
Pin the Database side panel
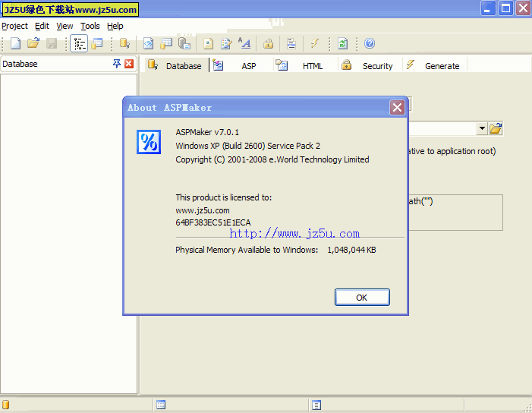(117, 64)
